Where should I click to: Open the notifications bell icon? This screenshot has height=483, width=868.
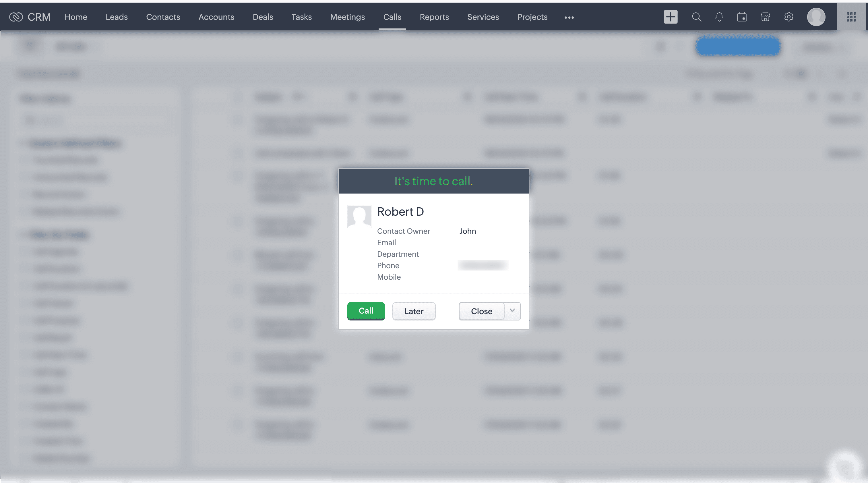pos(719,17)
